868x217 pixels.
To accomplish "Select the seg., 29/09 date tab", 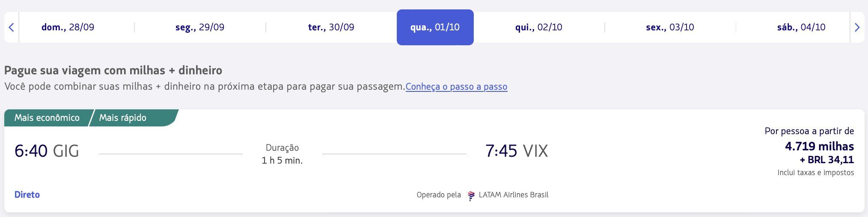I will click(200, 27).
